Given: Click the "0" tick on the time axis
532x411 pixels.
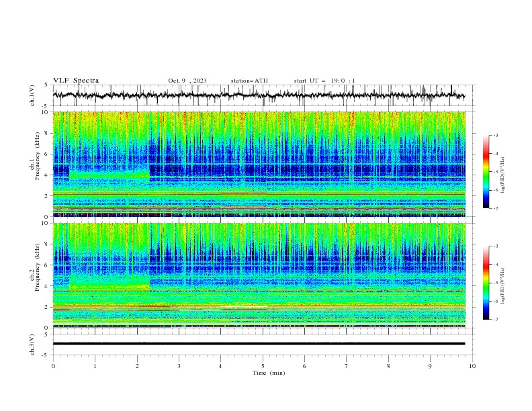Looking at the screenshot, I should click(x=53, y=366).
